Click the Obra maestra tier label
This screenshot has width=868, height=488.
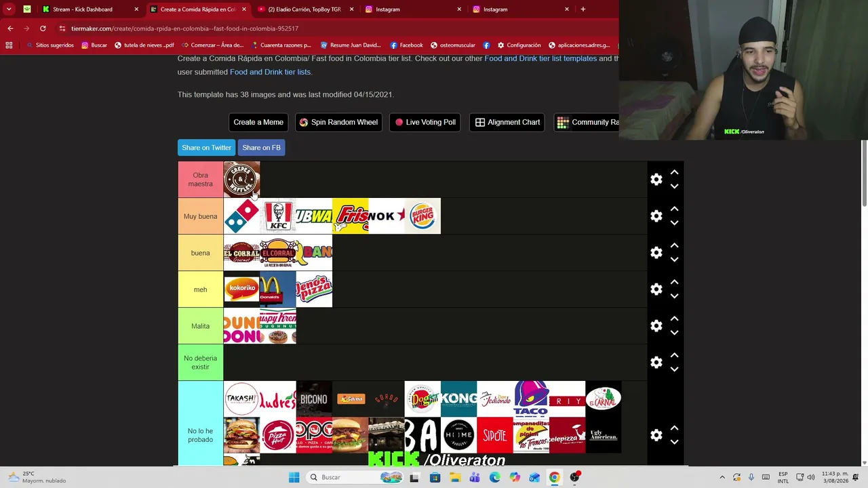point(200,180)
